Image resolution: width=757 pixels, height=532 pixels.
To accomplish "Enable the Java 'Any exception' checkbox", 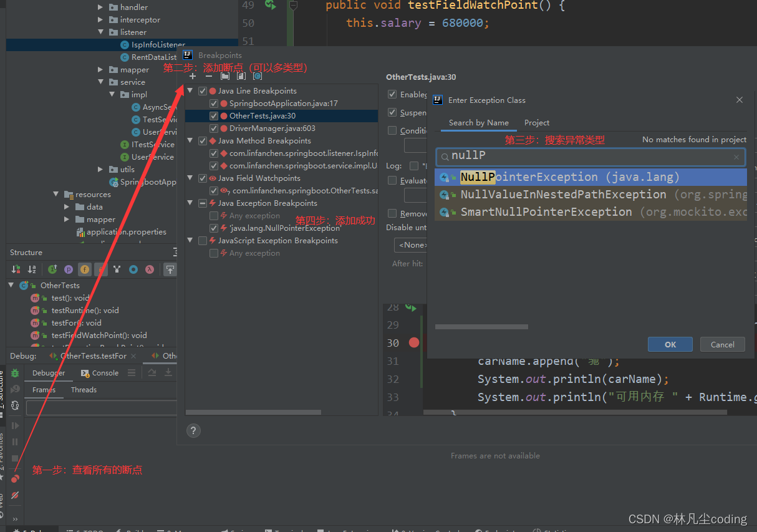I will [214, 216].
